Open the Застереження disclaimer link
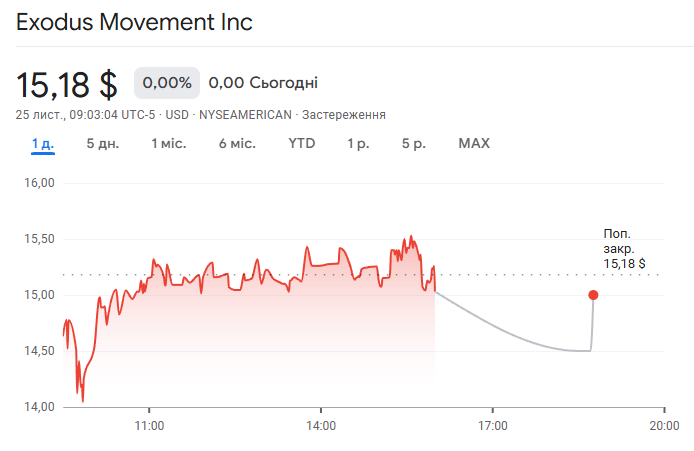 click(x=343, y=115)
